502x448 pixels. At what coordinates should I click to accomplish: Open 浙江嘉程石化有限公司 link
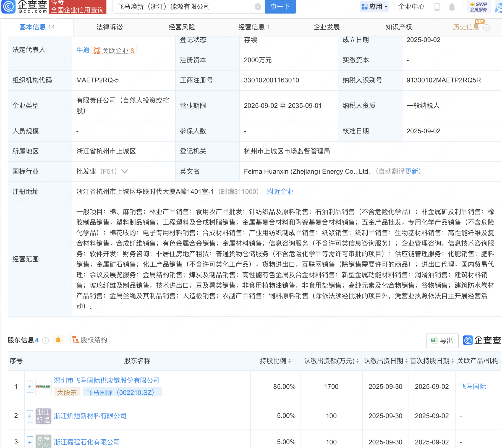click(87, 442)
